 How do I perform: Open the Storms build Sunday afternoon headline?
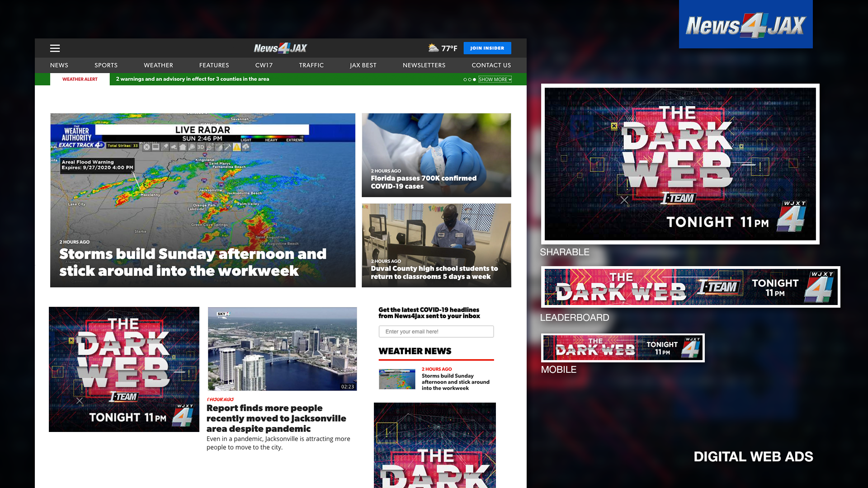(x=193, y=262)
